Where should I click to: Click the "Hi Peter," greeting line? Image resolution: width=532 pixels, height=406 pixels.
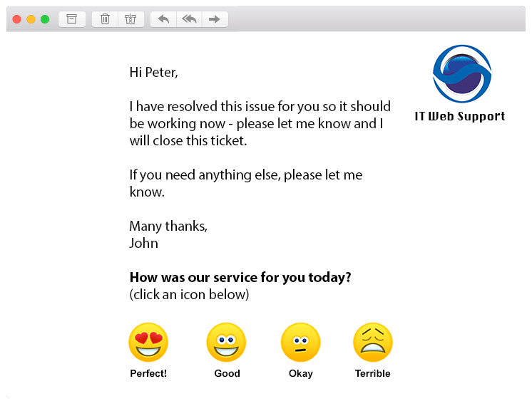(x=154, y=72)
